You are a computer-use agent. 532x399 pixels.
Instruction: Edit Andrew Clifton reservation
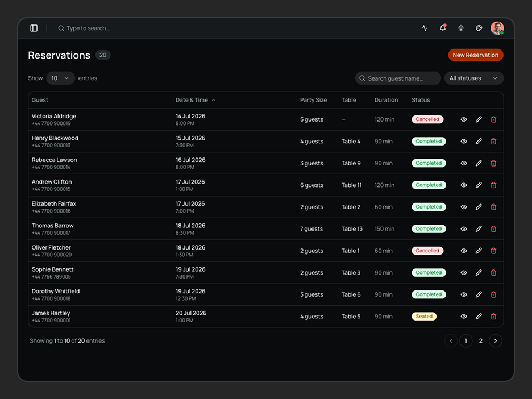click(x=479, y=185)
